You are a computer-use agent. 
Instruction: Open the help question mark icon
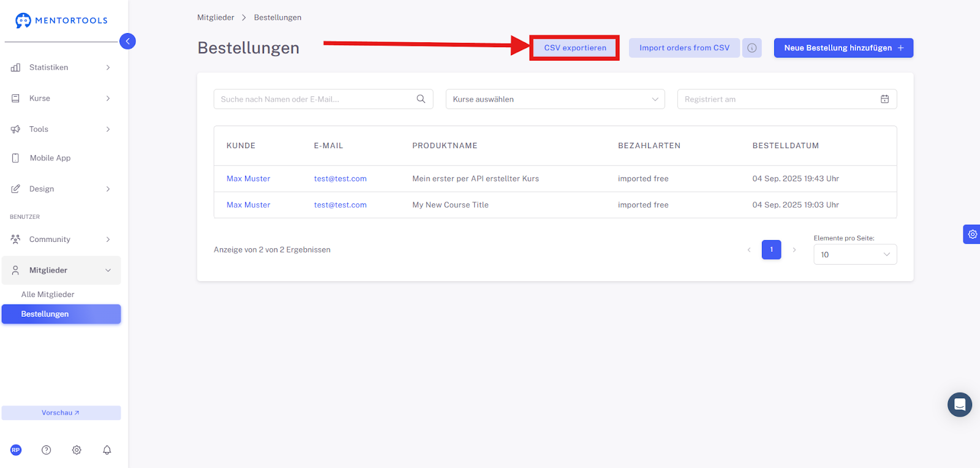[46, 450]
